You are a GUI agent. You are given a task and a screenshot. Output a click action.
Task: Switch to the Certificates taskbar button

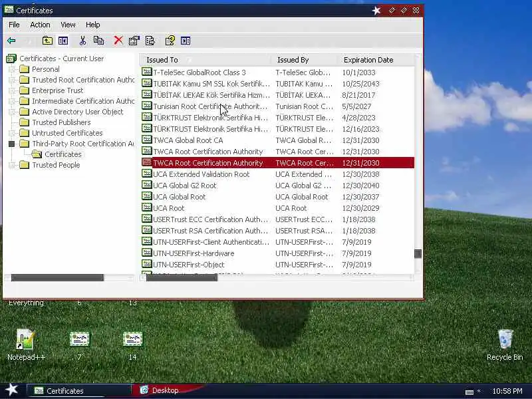pos(78,390)
